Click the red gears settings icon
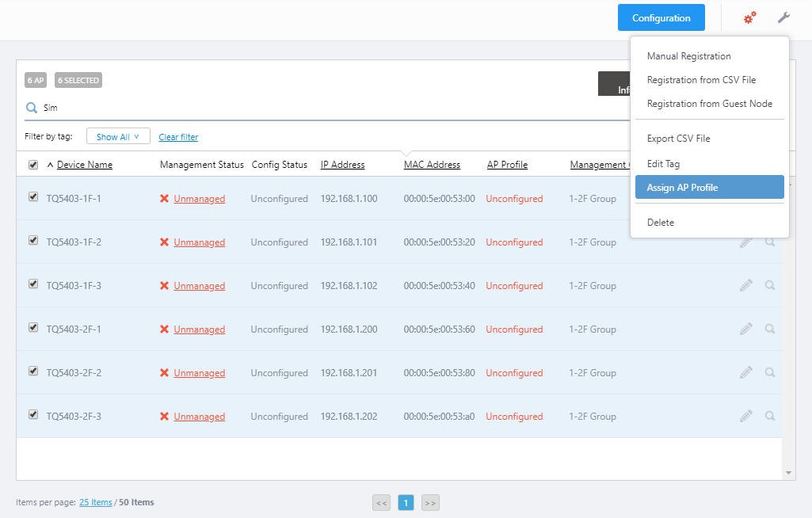This screenshot has height=518, width=812. 749,17
